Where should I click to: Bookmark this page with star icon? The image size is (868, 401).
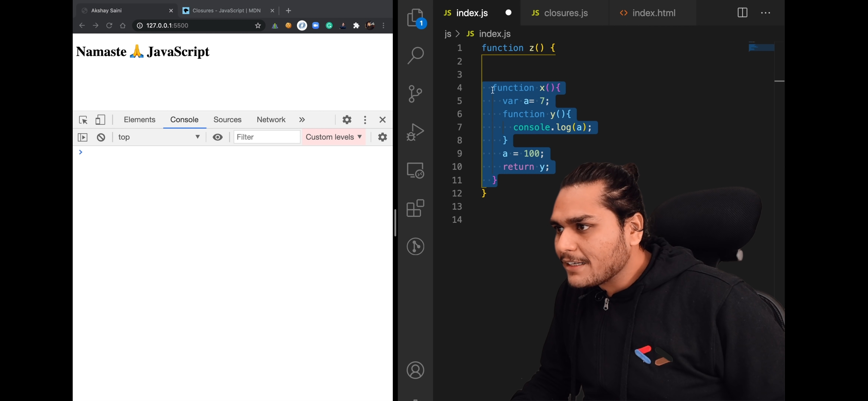[258, 26]
